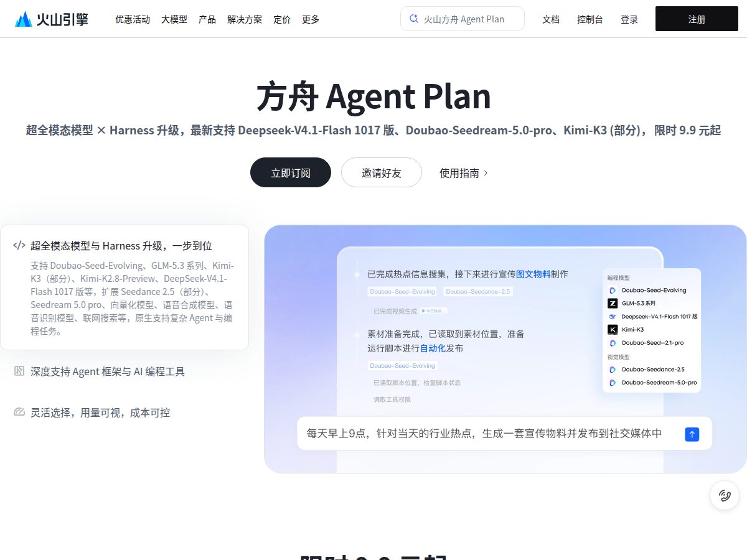Click the 已完成视频生成 status line
Image resolution: width=747 pixels, height=560 pixels.
[x=395, y=310]
